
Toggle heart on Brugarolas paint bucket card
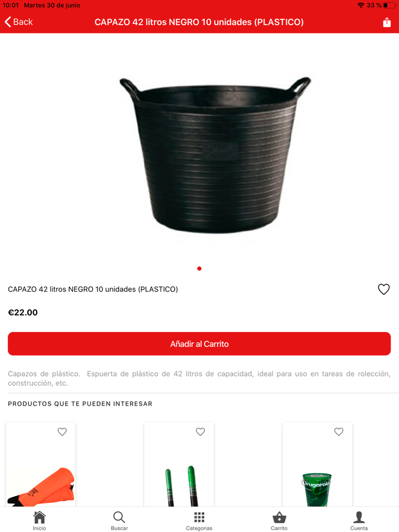tap(339, 432)
